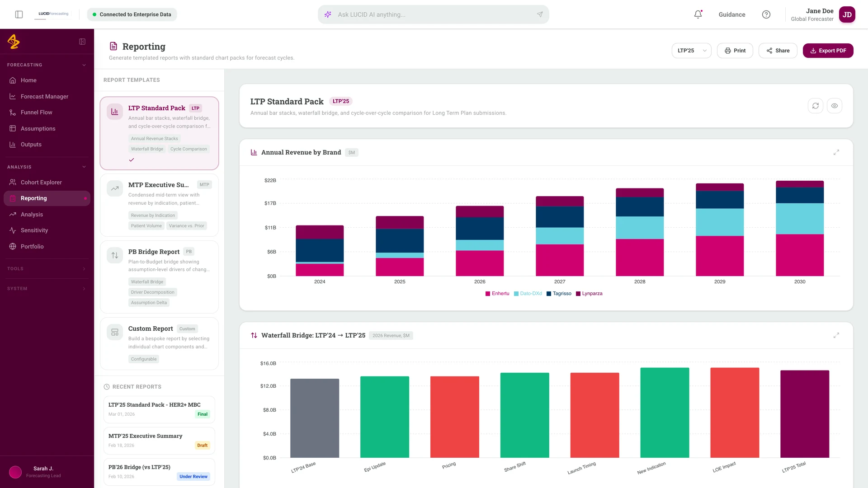Click the Cycle Comparison tag
Viewport: 868px width, 488px height.
pos(189,149)
